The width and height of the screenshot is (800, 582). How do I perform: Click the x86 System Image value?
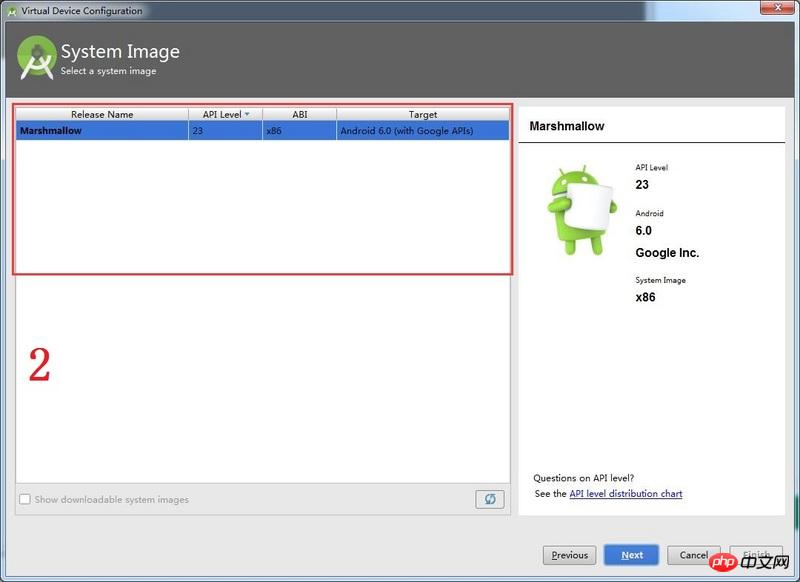click(x=645, y=297)
